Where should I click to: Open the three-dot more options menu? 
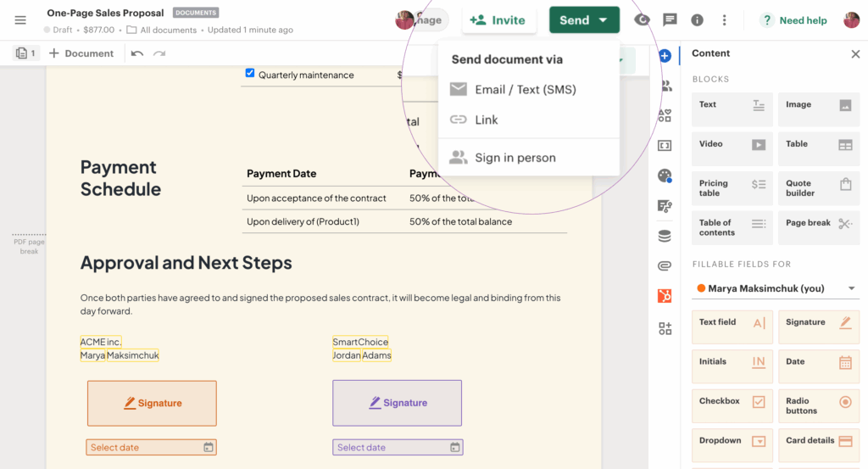click(x=724, y=20)
